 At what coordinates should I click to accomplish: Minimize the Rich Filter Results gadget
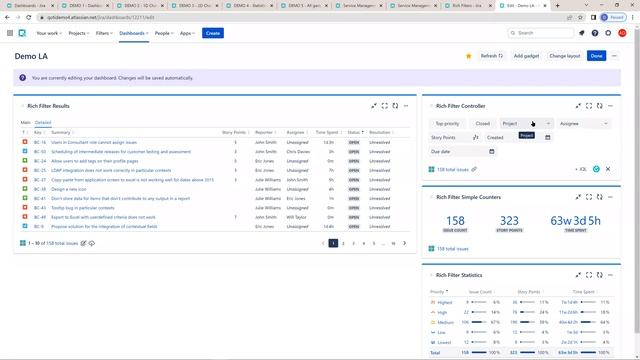(x=374, y=106)
